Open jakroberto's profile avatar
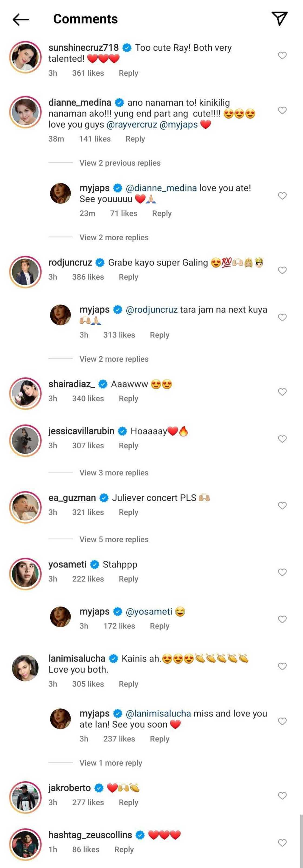This screenshot has height=868, width=303. click(25, 797)
